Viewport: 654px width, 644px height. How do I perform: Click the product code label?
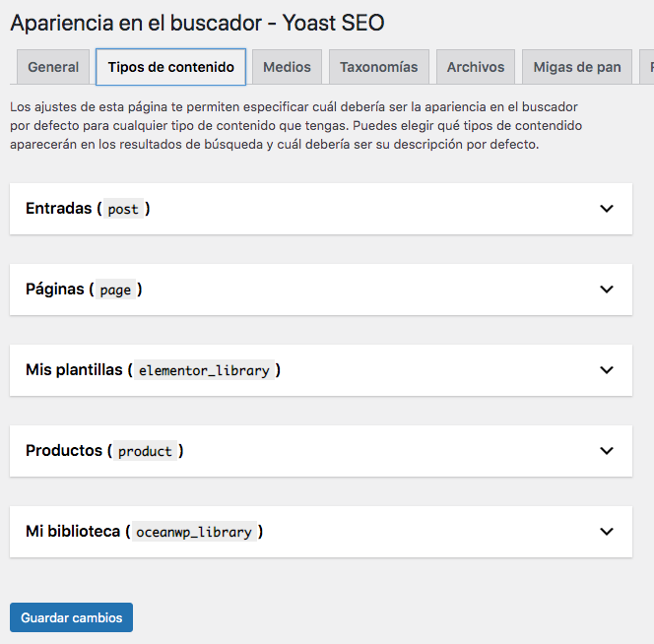[145, 451]
